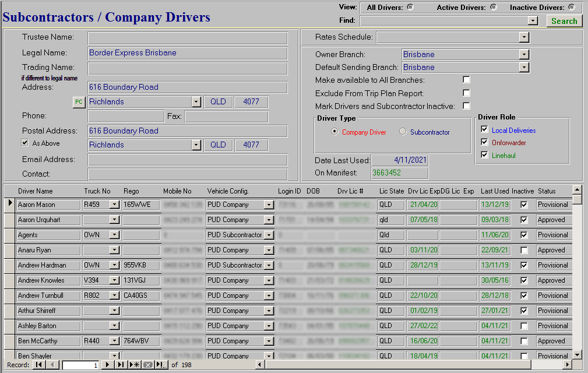Create a new record with the asterisk button
Viewport: 588px width, 373px height.
click(135, 365)
